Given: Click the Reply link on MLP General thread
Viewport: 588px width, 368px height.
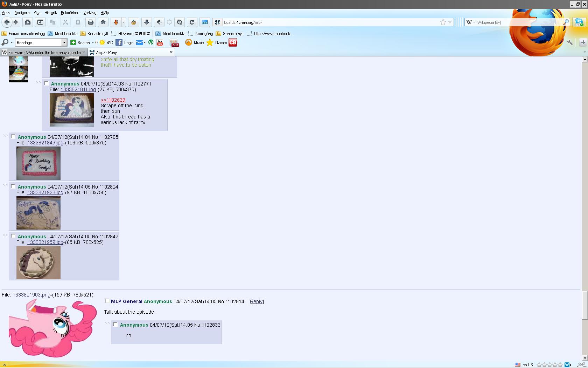Looking at the screenshot, I should [x=256, y=301].
